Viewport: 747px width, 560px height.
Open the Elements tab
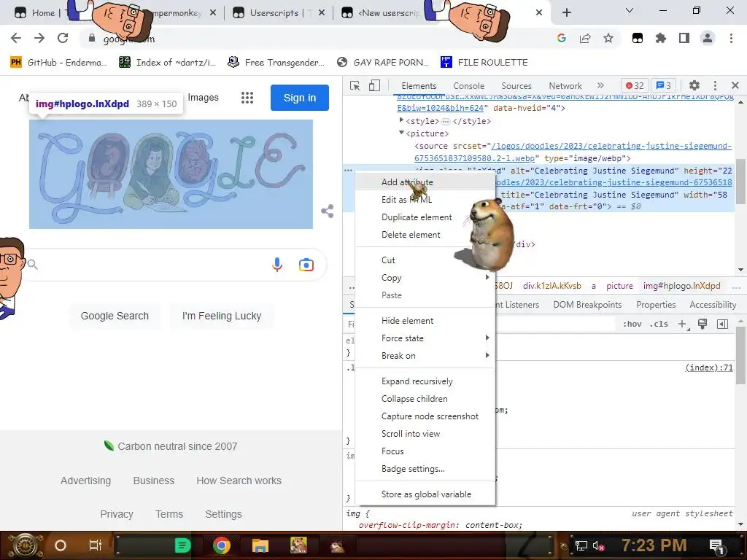tap(419, 86)
